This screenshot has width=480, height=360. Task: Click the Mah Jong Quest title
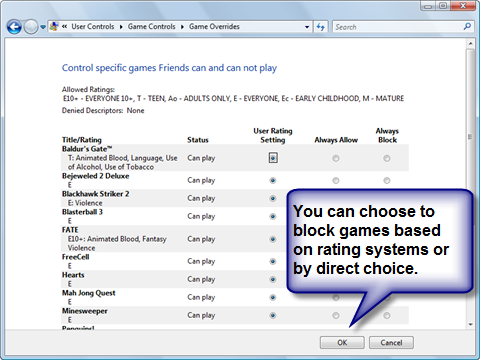89,293
